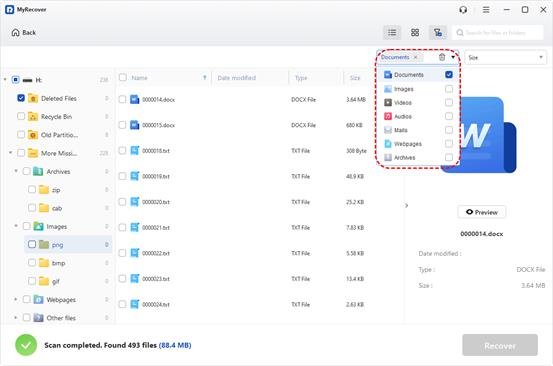This screenshot has width=553, height=366.
Task: Tick checkbox for 0000015.docx
Action: point(122,125)
